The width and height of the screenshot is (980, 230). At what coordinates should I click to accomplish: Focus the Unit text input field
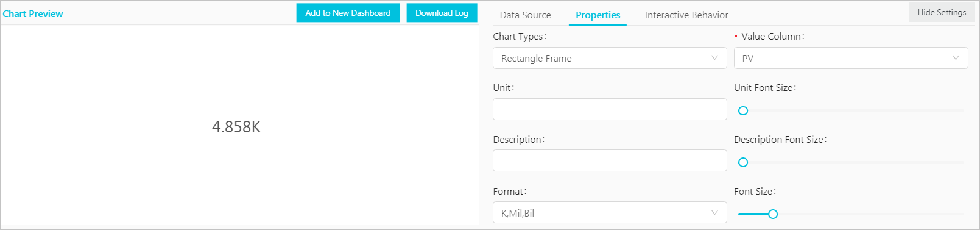610,109
